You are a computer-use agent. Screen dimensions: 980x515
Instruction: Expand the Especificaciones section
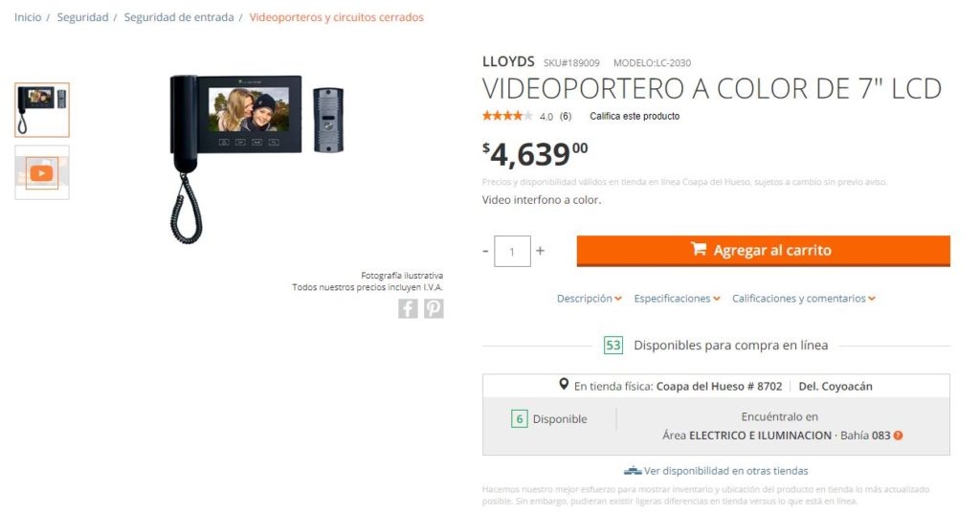677,299
